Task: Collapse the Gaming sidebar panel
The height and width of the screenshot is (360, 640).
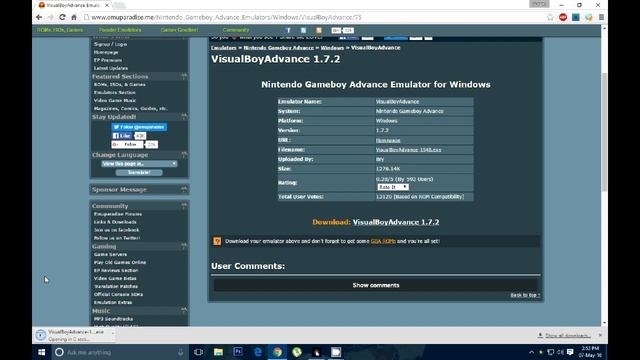Action: (x=184, y=246)
